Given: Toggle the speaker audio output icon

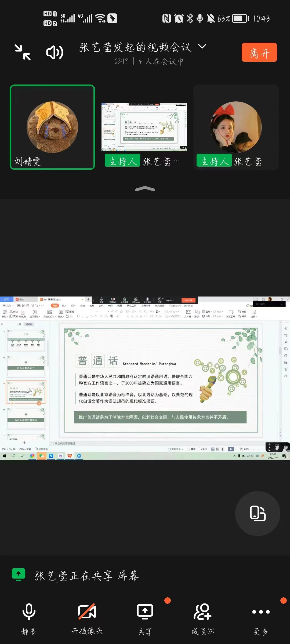Looking at the screenshot, I should 55,52.
